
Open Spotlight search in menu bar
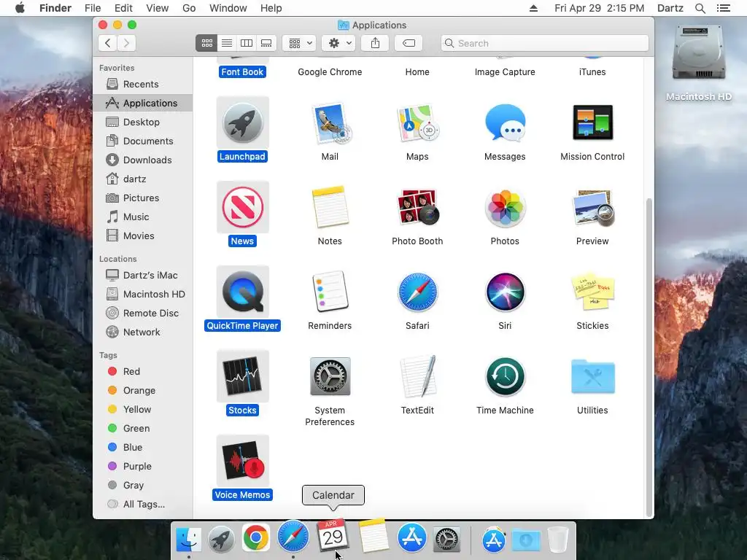point(700,8)
